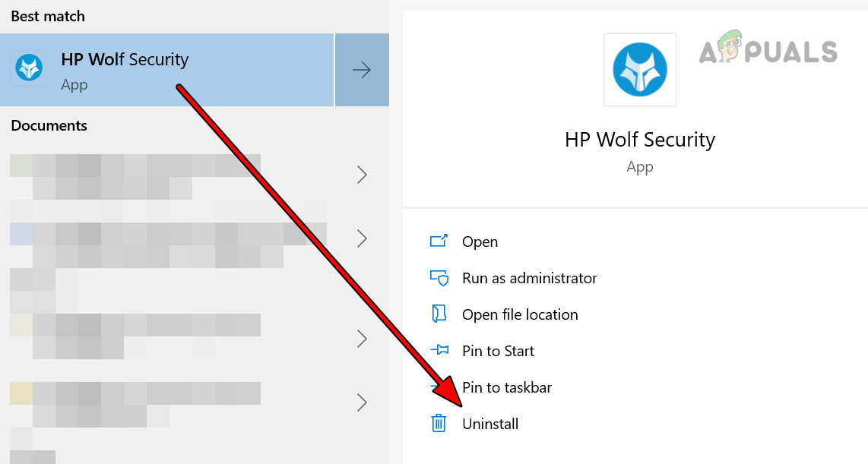Expand the last document result chevron
This screenshot has height=464, width=868.
(362, 402)
